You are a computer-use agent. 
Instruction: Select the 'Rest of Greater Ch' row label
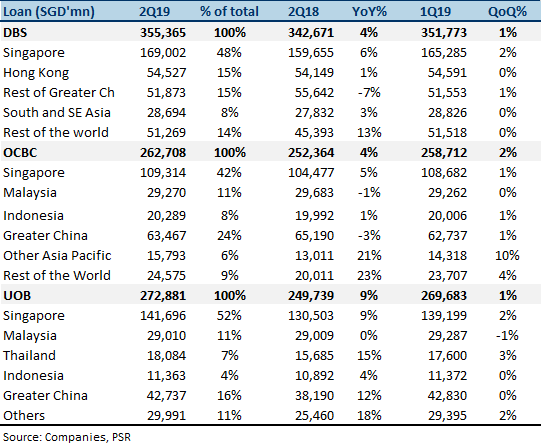59,93
